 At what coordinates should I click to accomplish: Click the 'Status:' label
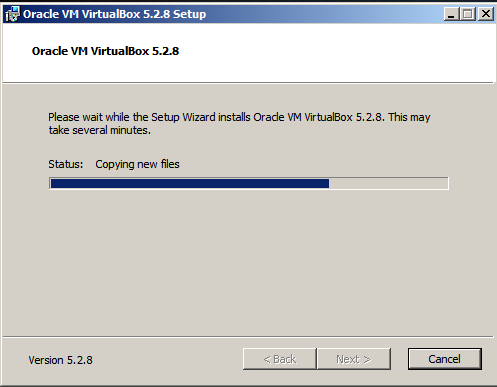click(66, 164)
